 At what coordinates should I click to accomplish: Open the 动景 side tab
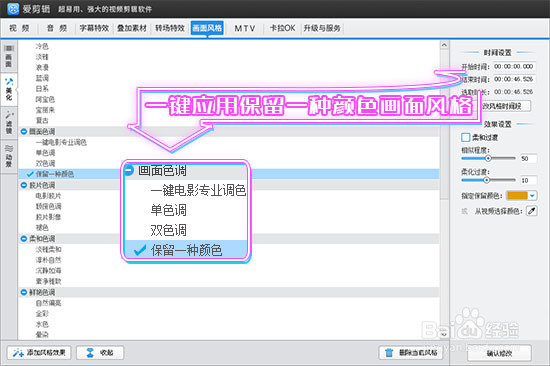(x=9, y=157)
